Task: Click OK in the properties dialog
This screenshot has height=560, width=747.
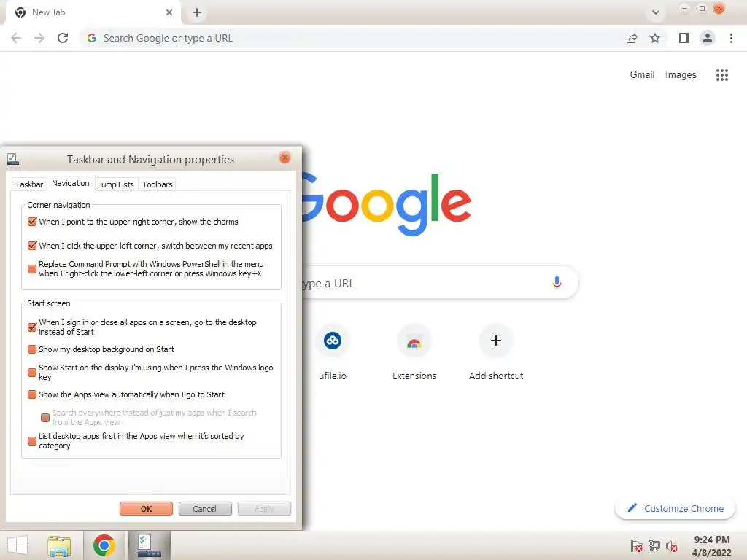Action: tap(146, 508)
